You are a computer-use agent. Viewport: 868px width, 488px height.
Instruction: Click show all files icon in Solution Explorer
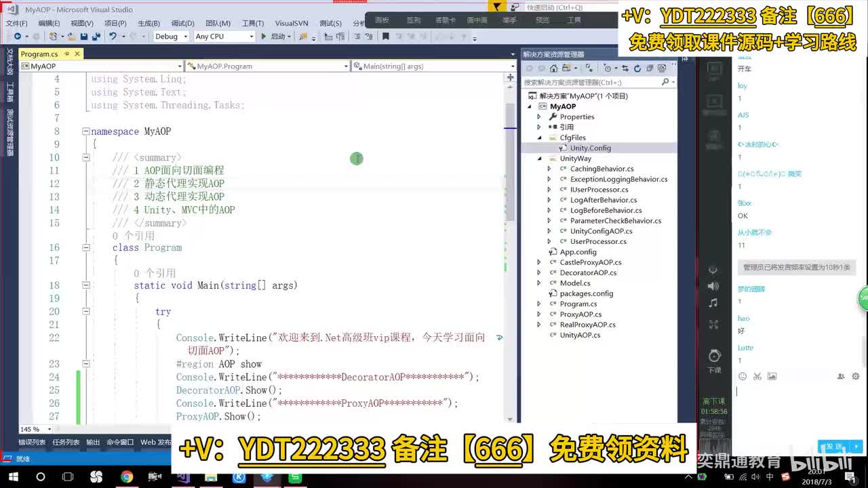click(x=661, y=68)
